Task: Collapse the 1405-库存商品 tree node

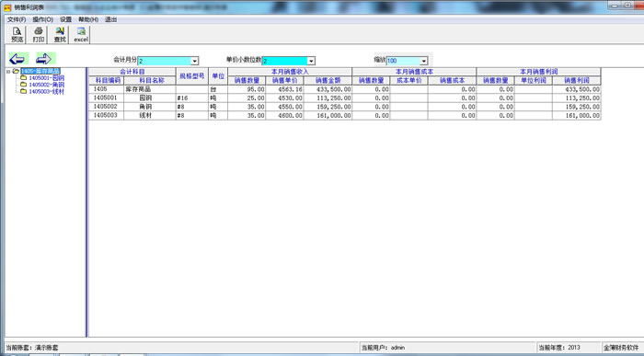Action: (7, 72)
